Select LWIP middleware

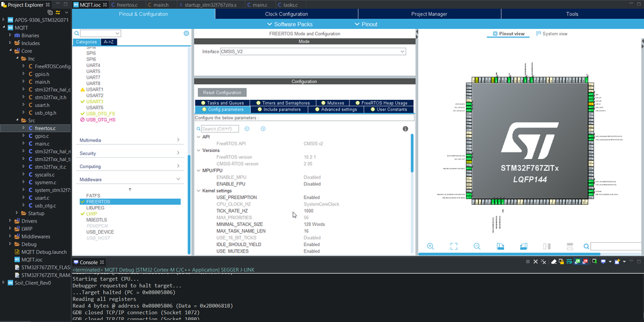point(92,214)
